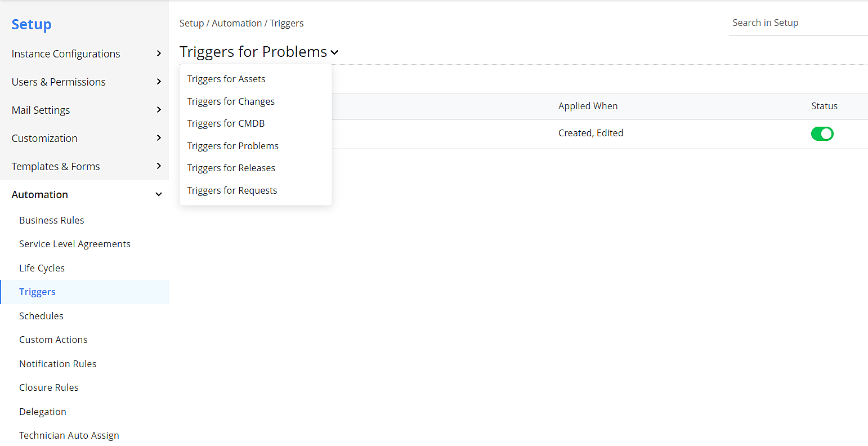The image size is (868, 446).
Task: Toggle the trigger status switch off
Action: (822, 133)
